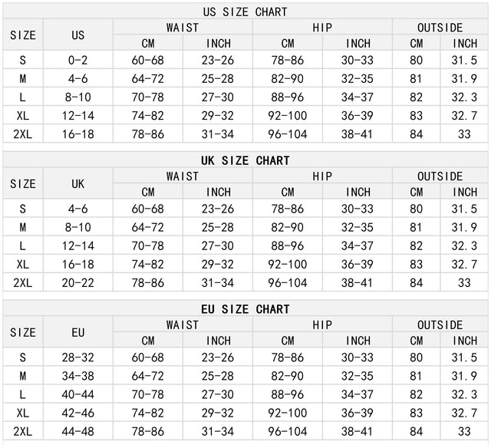This screenshot has width=491, height=448.
Task: Click the UK size 20-22 cell
Action: pyautogui.click(x=78, y=283)
